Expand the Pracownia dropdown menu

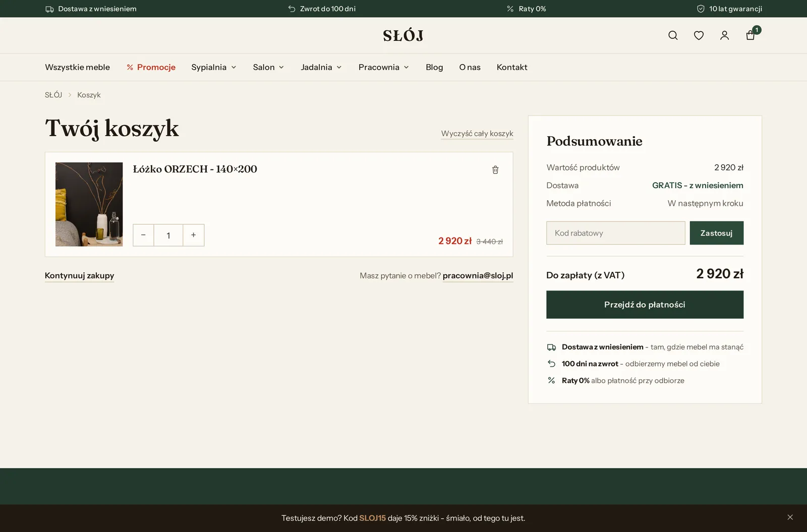384,67
